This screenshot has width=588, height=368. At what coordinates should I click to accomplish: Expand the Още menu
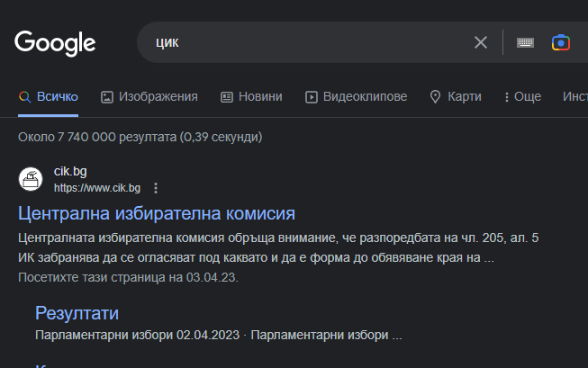pyautogui.click(x=523, y=96)
